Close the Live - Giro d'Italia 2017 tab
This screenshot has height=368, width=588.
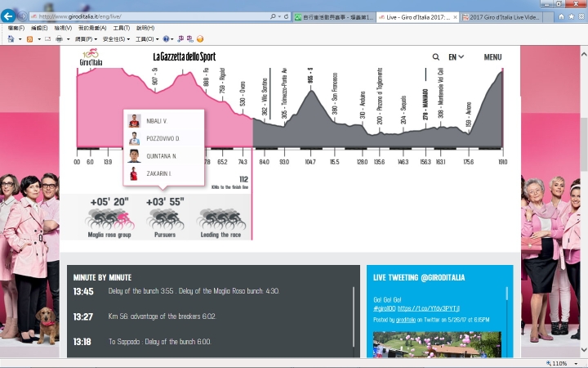[x=455, y=17]
